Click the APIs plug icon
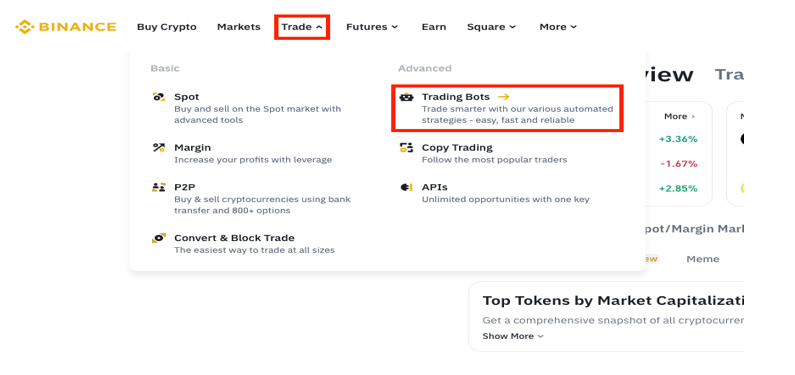The image size is (795, 375). coord(406,187)
